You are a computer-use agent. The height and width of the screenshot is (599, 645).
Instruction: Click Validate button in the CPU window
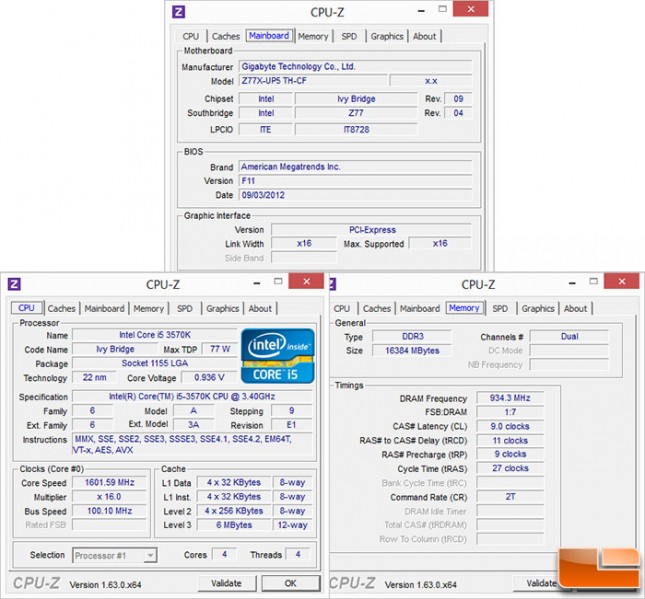click(x=227, y=583)
